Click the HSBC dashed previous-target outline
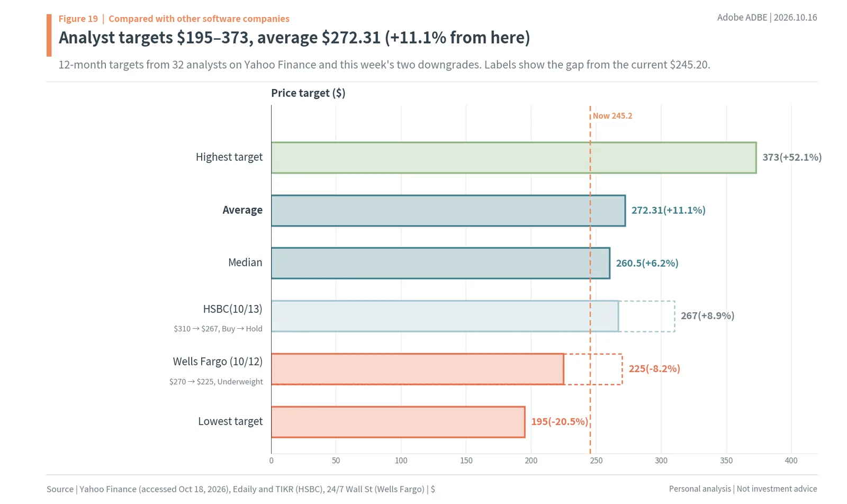This screenshot has height=504, width=847. [x=647, y=316]
